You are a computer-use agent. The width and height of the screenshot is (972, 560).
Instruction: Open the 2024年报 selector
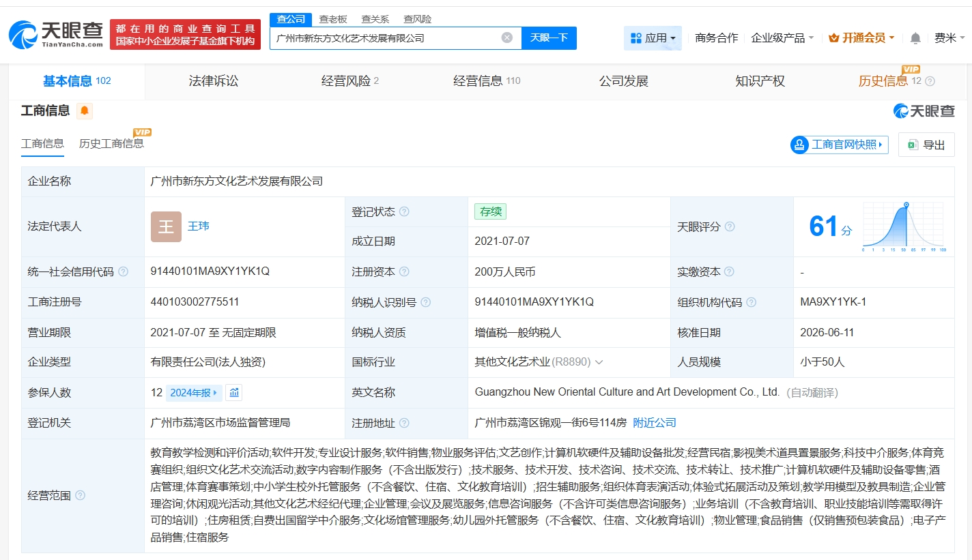coord(195,392)
